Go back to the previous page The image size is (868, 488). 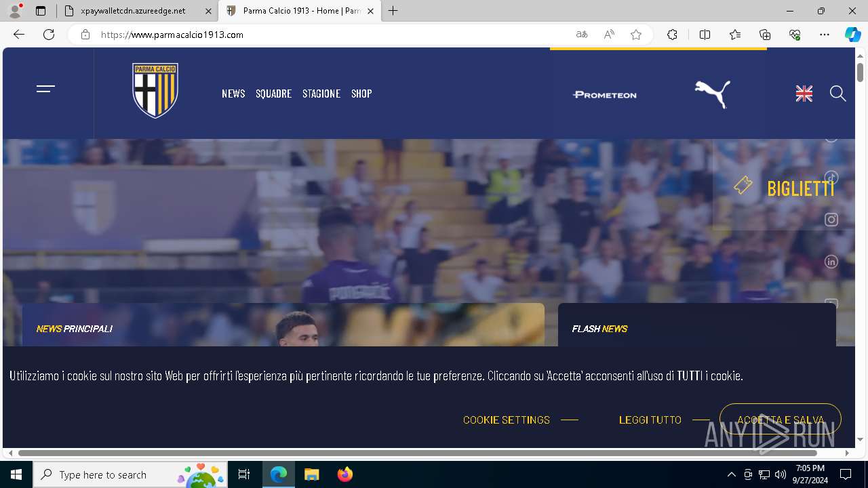[19, 35]
